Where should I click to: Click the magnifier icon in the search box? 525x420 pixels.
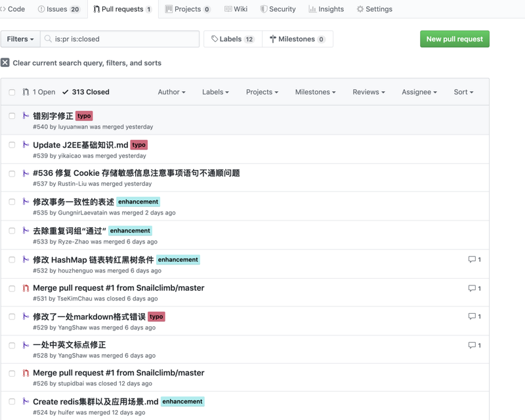[x=48, y=39]
